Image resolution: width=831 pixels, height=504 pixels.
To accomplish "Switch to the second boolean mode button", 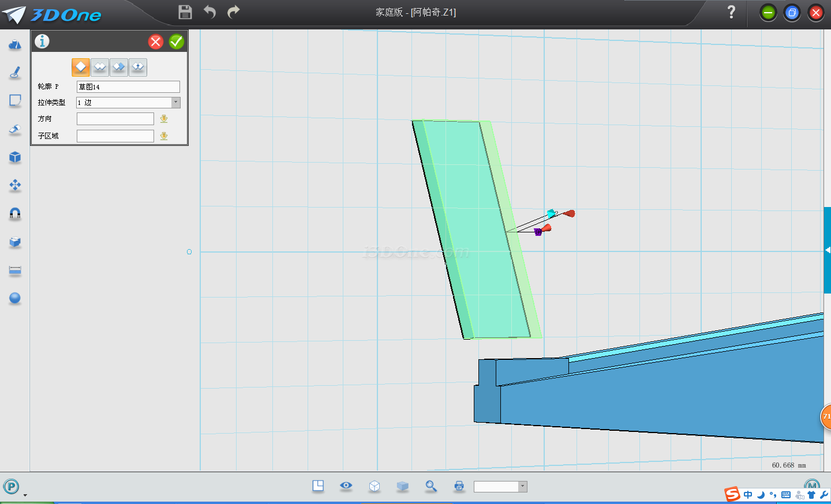I will (100, 67).
